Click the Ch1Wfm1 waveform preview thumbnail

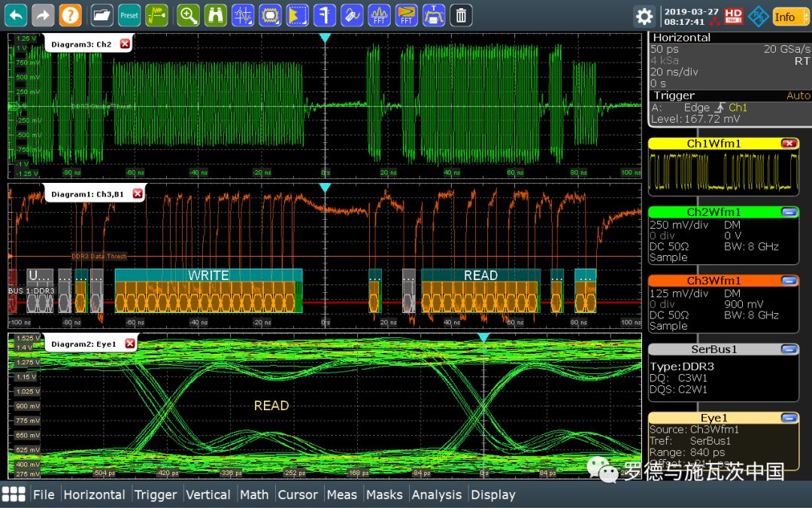click(723, 171)
